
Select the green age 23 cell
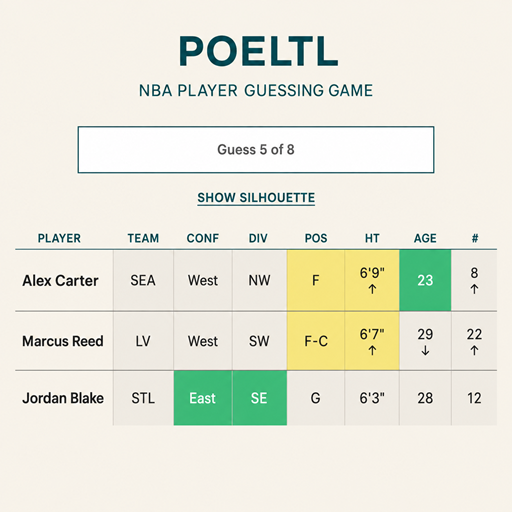[425, 280]
